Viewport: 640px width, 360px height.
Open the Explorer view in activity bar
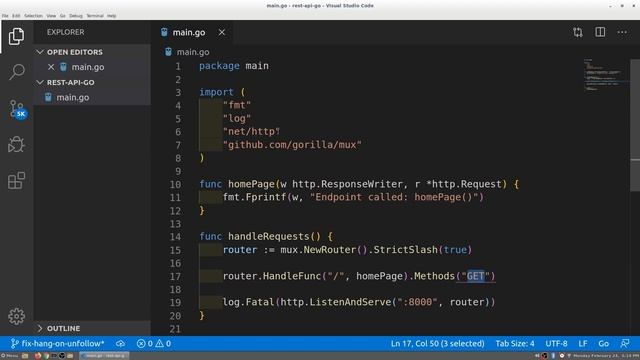(16, 36)
